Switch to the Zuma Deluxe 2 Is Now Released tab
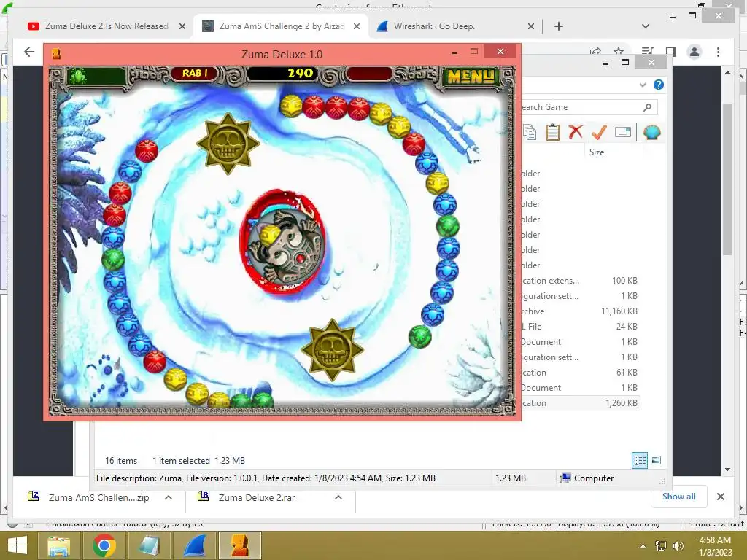 [x=107, y=26]
